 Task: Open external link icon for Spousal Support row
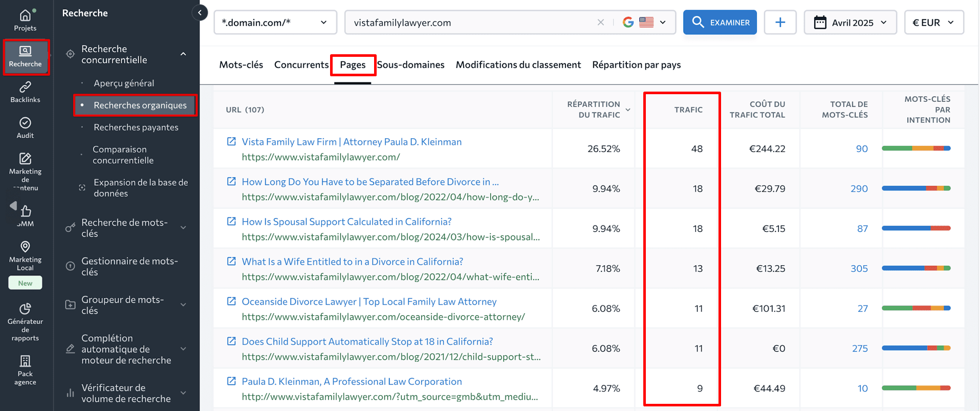231,221
